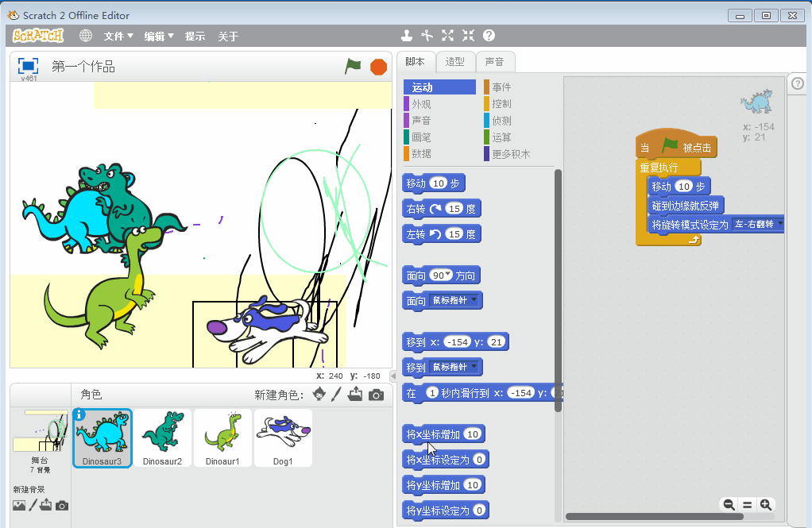
Task: Select the 数据 block category
Action: [439, 154]
